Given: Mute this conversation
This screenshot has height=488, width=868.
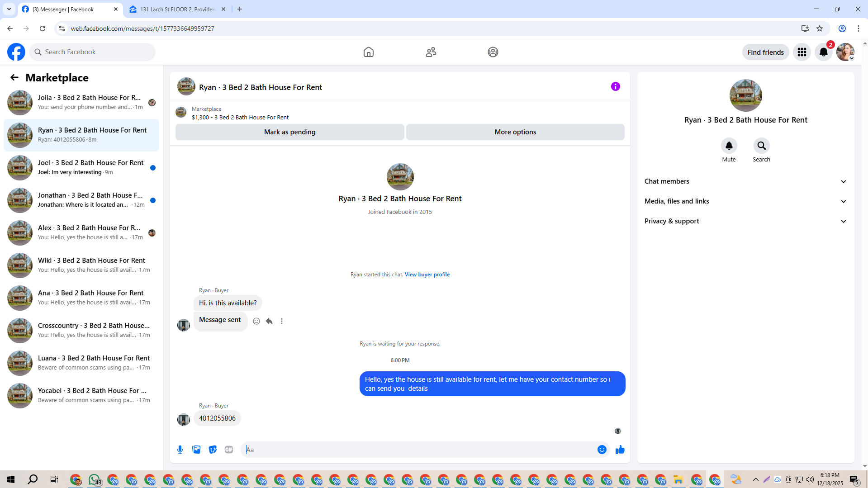Looking at the screenshot, I should (x=729, y=146).
